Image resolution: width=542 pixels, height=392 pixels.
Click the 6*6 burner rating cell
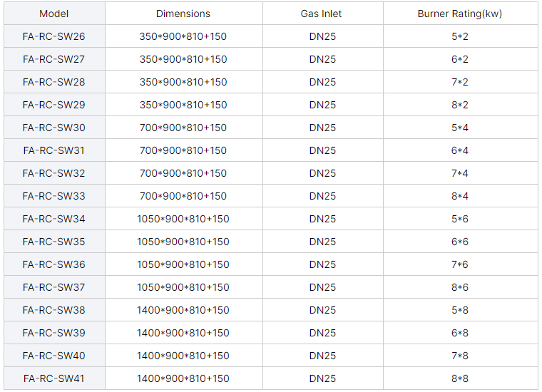click(460, 242)
